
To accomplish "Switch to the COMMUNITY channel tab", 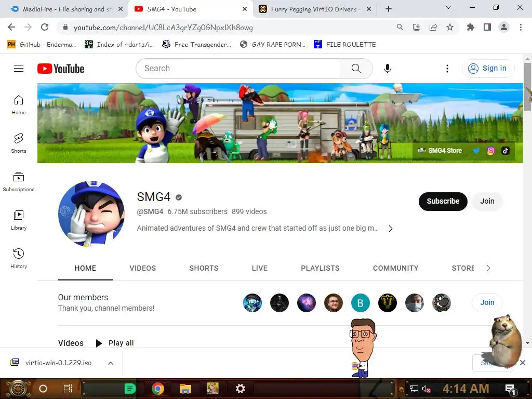I will (395, 268).
